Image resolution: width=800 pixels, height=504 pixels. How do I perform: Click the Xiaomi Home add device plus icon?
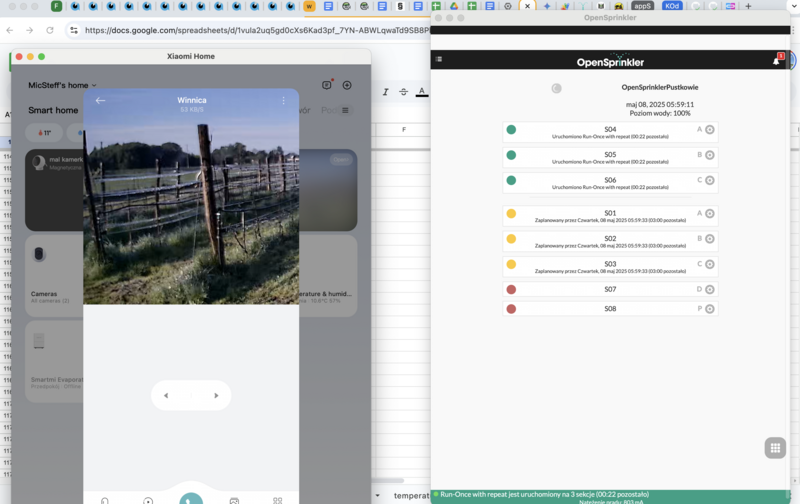coord(347,85)
